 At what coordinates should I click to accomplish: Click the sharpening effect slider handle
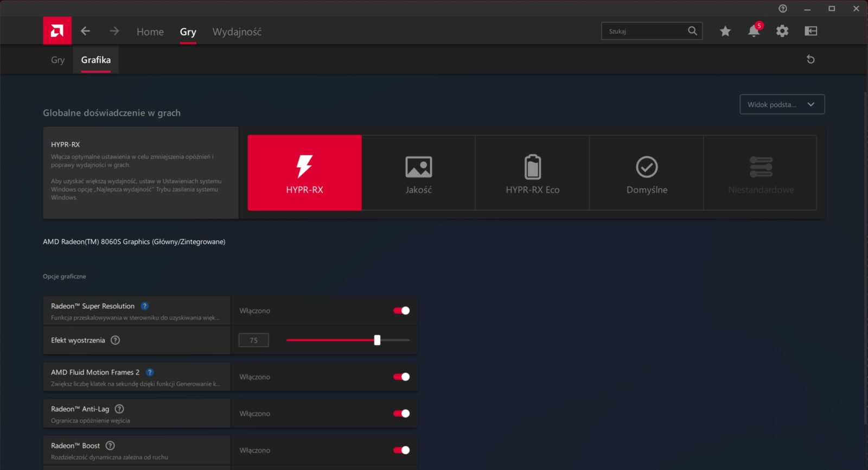377,340
